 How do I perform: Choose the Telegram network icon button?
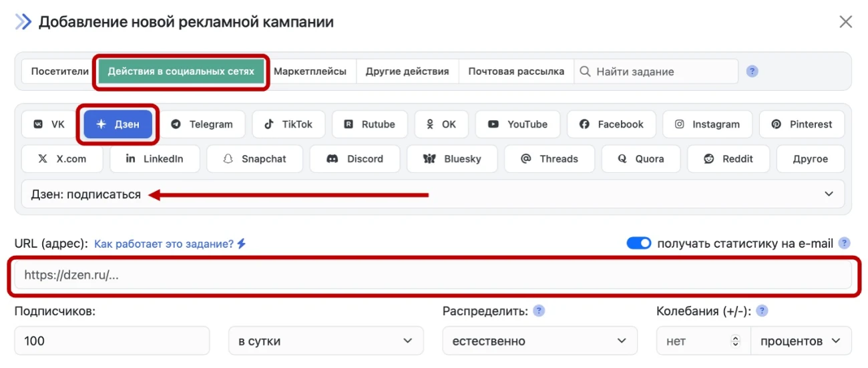tap(202, 124)
